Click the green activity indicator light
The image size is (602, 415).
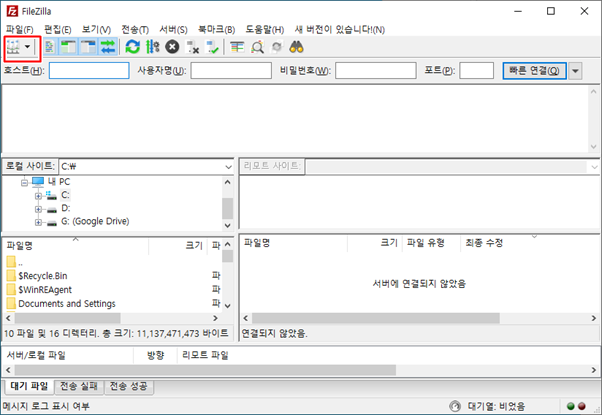(x=571, y=406)
